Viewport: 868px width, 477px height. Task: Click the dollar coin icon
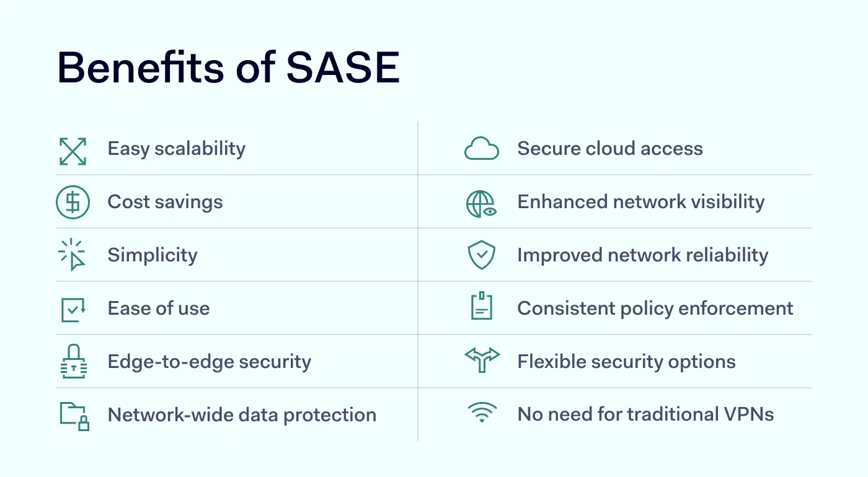click(x=73, y=203)
